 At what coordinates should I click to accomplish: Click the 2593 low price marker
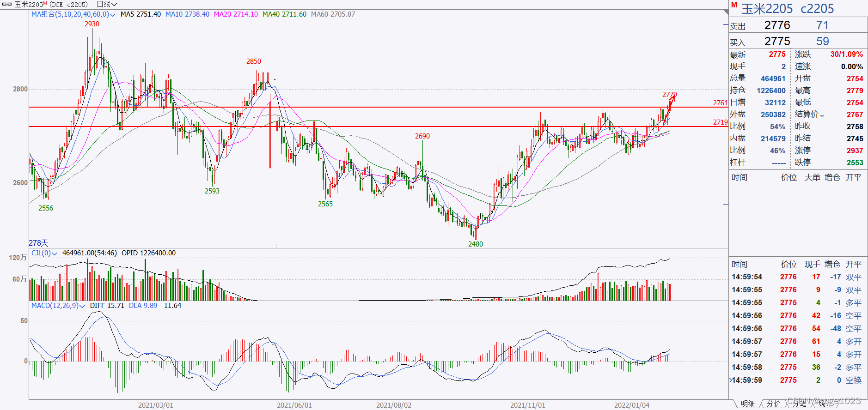212,191
